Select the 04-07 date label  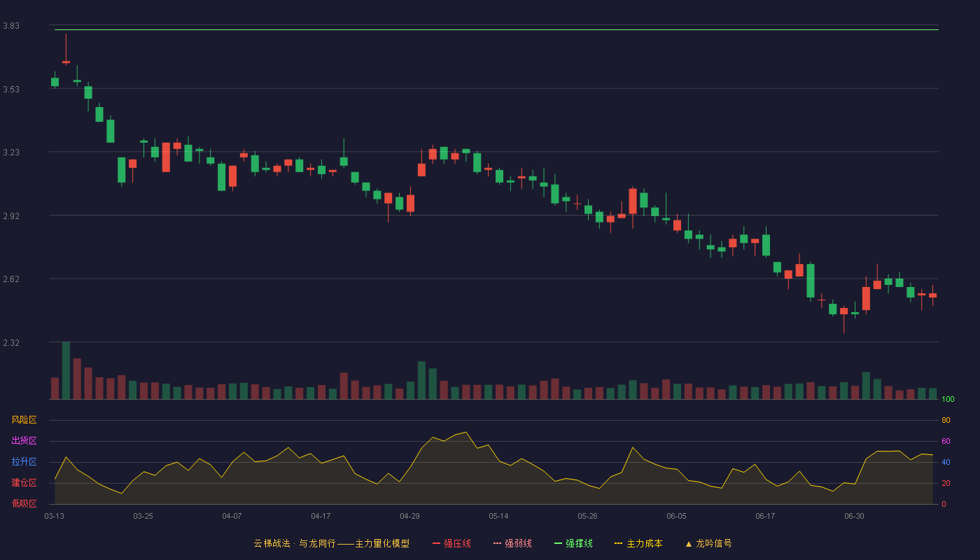232,516
